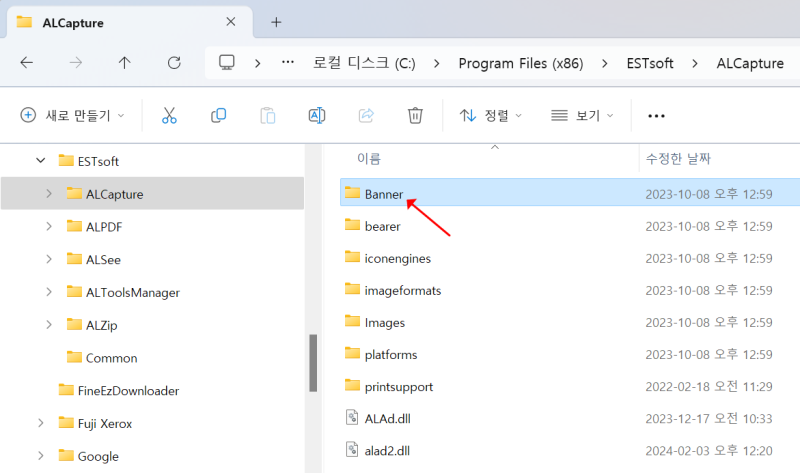This screenshot has width=800, height=473.
Task: Click the Share icon in toolbar
Action: 366,115
